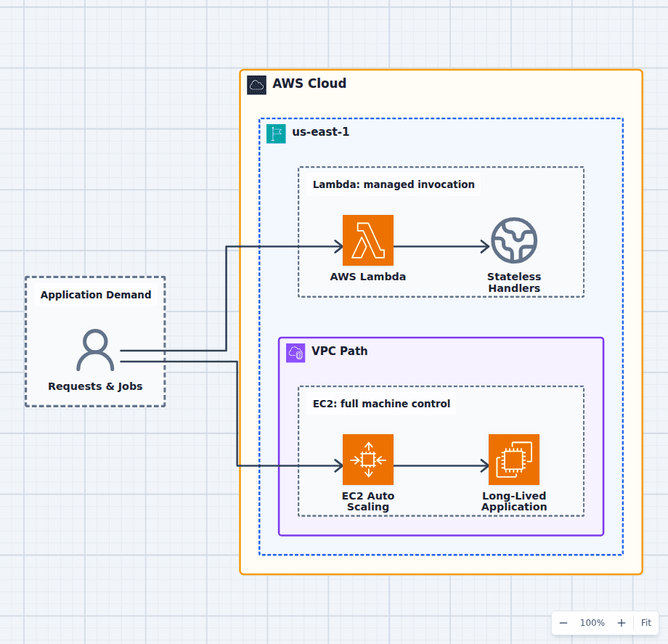Zoom in with the plus button
The width and height of the screenshot is (668, 644).
tap(622, 623)
